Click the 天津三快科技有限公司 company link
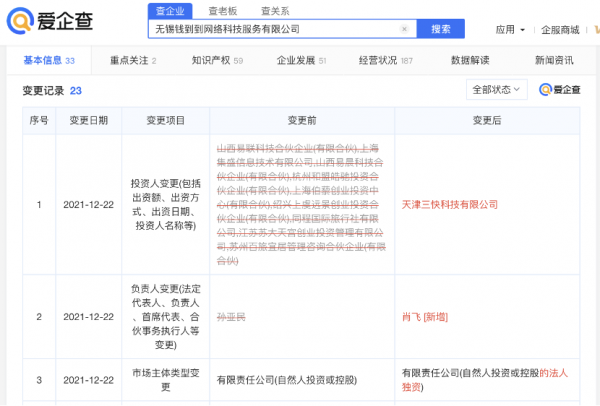 tap(449, 204)
